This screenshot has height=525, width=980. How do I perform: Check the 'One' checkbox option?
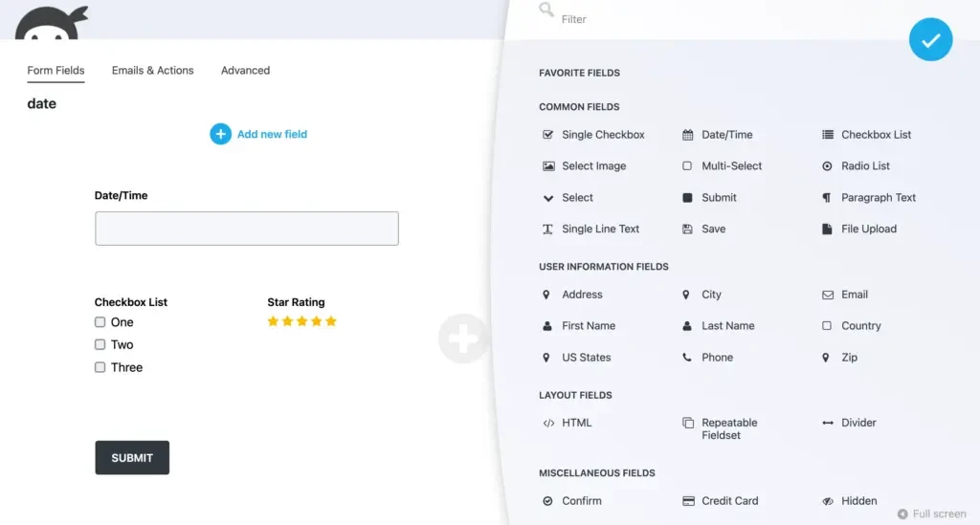pyautogui.click(x=100, y=322)
